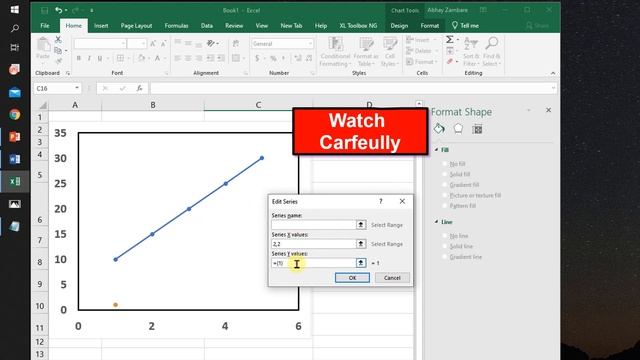Click the Font Color A icon
Screen dimensions: 640x360
click(157, 58)
